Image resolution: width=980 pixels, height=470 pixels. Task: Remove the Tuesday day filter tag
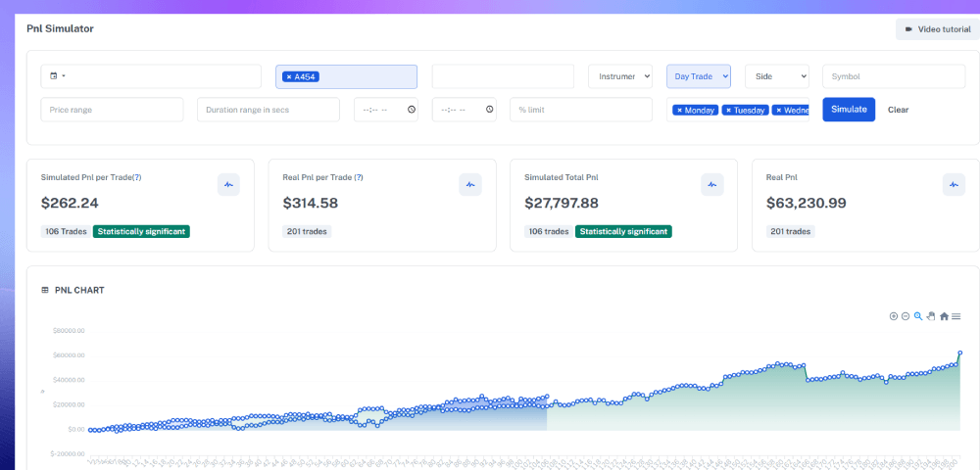[729, 110]
